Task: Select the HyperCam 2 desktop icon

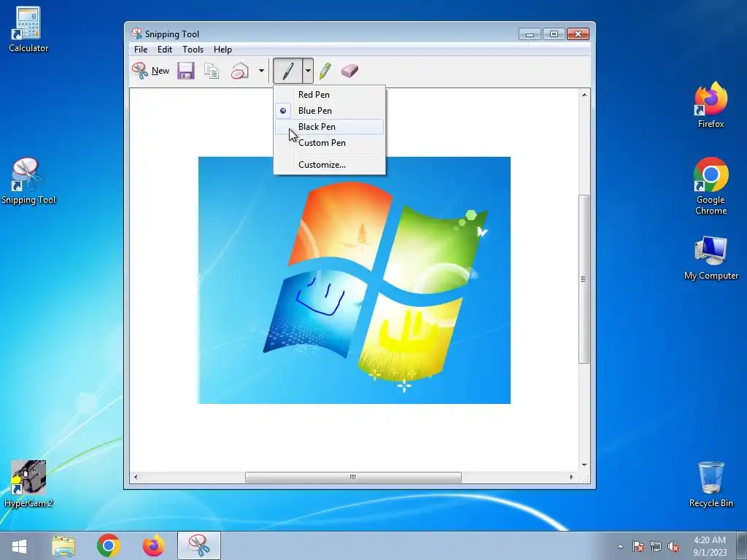Action: click(x=28, y=484)
